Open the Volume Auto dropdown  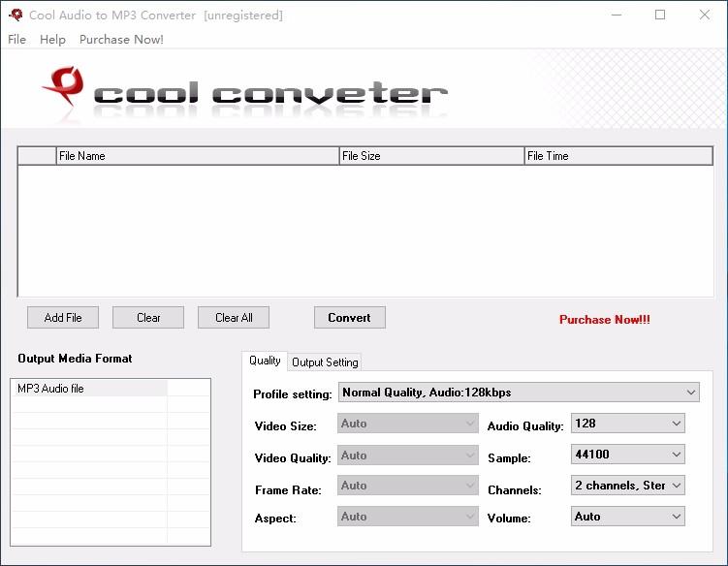[628, 517]
